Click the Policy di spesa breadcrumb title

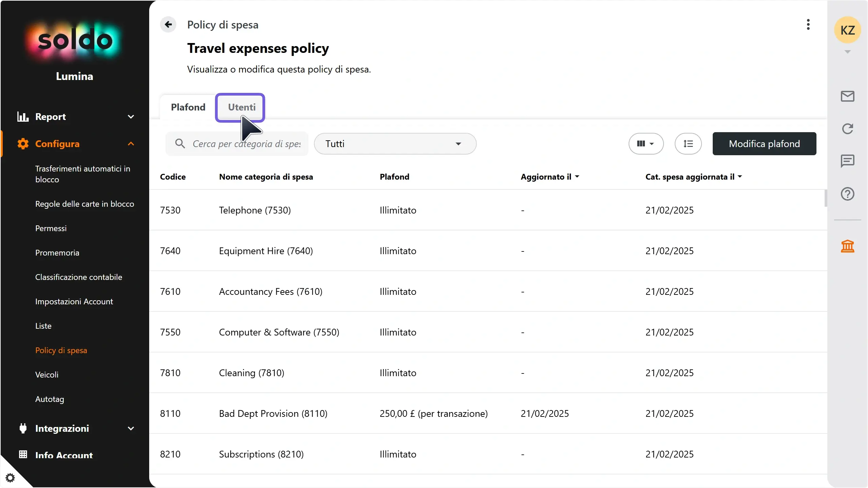[x=223, y=24]
